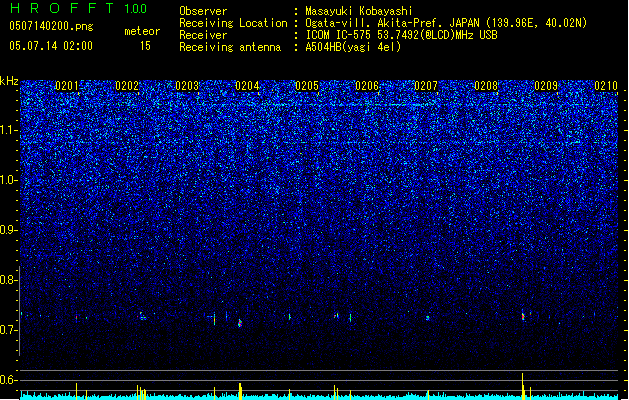629x400 pixels.
Task: Click the 1.0 kHz axis label
Action: click(9, 181)
